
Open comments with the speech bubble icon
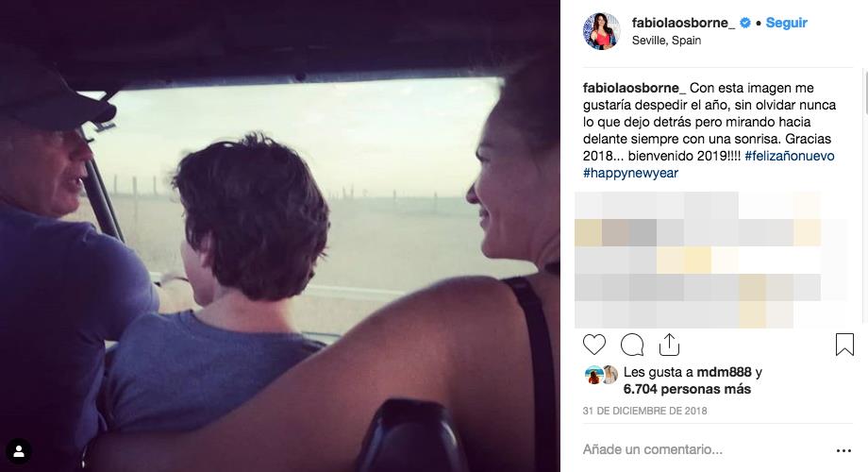click(631, 345)
